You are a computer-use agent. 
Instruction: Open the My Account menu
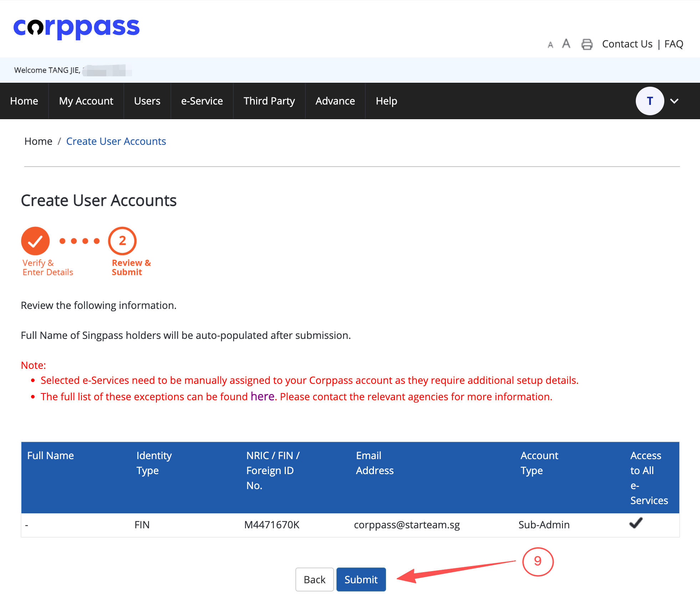[86, 101]
